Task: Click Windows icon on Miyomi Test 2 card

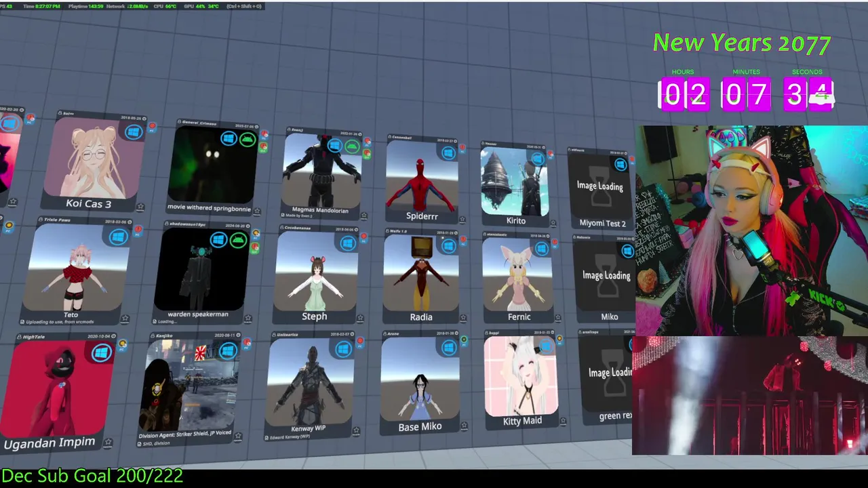Action: [x=620, y=164]
